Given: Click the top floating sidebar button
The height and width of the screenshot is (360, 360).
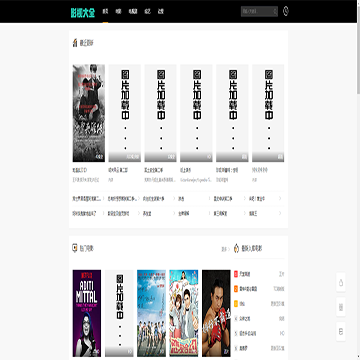Looking at the screenshot, I should (x=341, y=283).
